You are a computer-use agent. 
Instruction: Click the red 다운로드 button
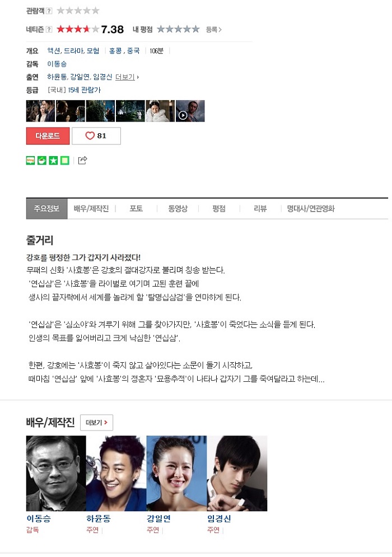48,136
